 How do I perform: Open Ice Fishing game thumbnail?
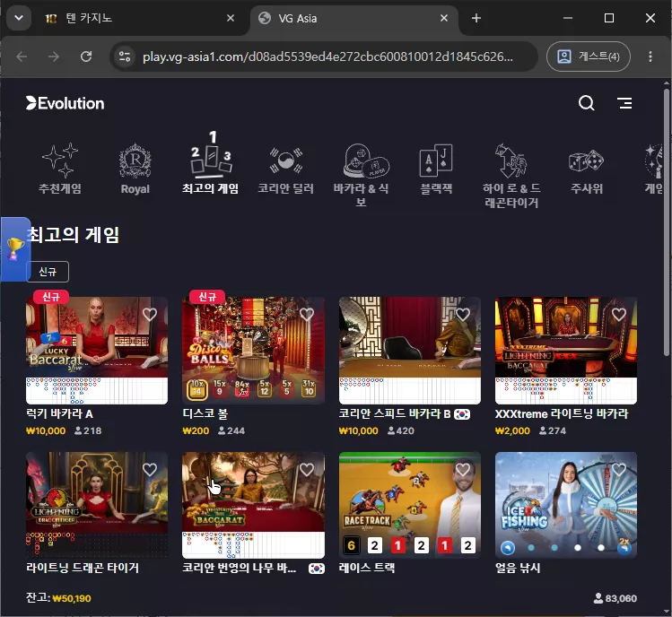click(x=566, y=505)
